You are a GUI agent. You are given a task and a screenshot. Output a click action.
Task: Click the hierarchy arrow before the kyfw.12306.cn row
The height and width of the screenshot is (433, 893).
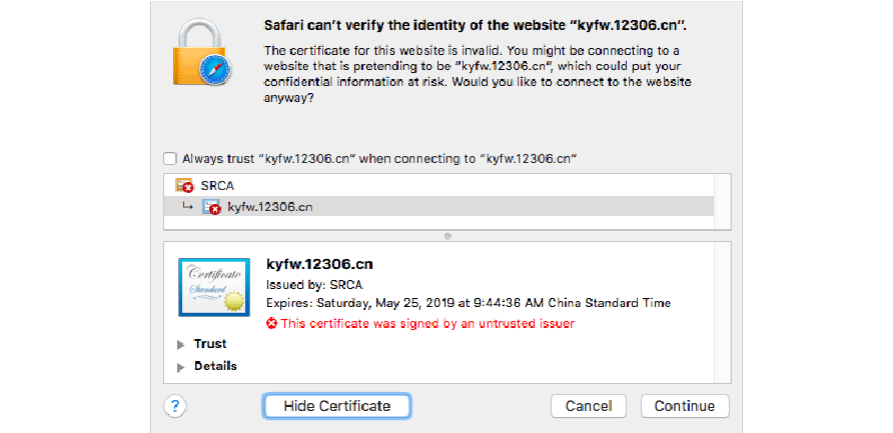(186, 206)
